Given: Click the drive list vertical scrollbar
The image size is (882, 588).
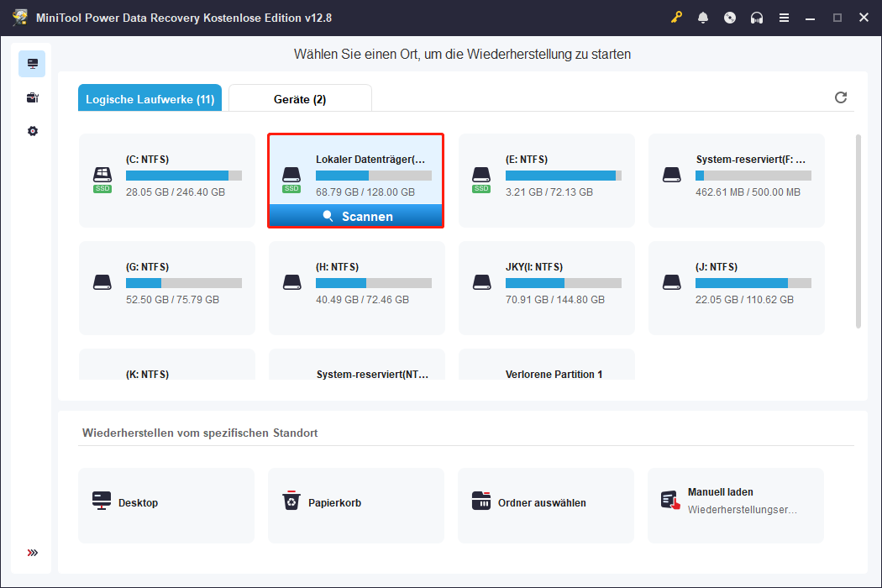Looking at the screenshot, I should (858, 231).
